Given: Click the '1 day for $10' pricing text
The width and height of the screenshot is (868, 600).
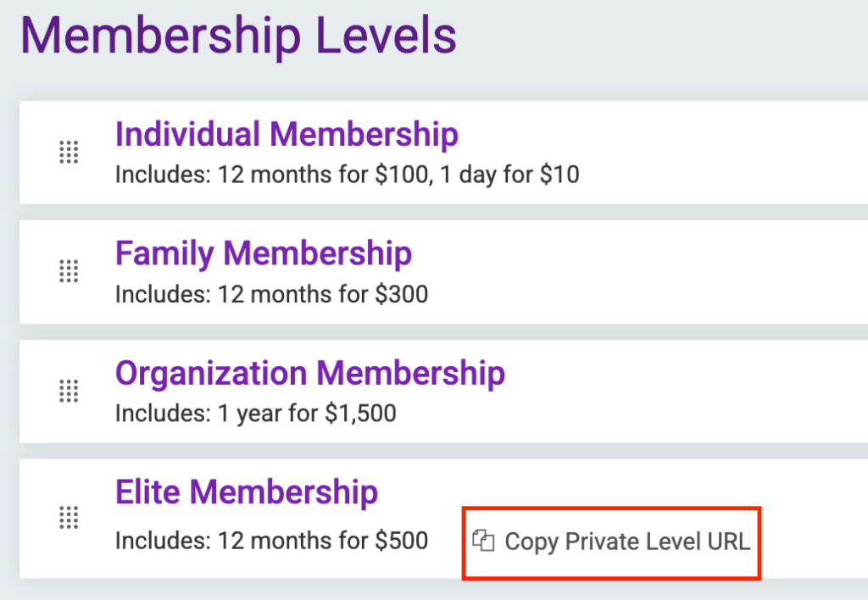Looking at the screenshot, I should [x=507, y=175].
